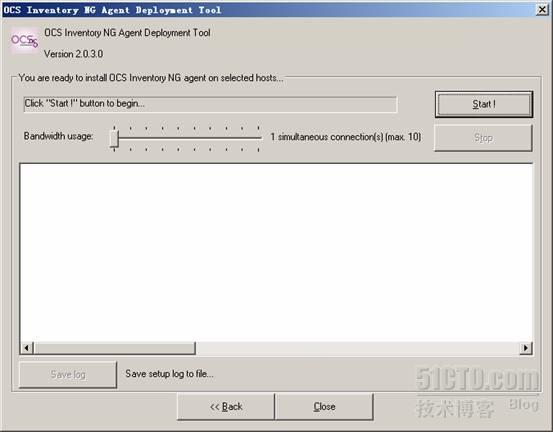
Task: Go back with << Back button
Action: point(226,407)
